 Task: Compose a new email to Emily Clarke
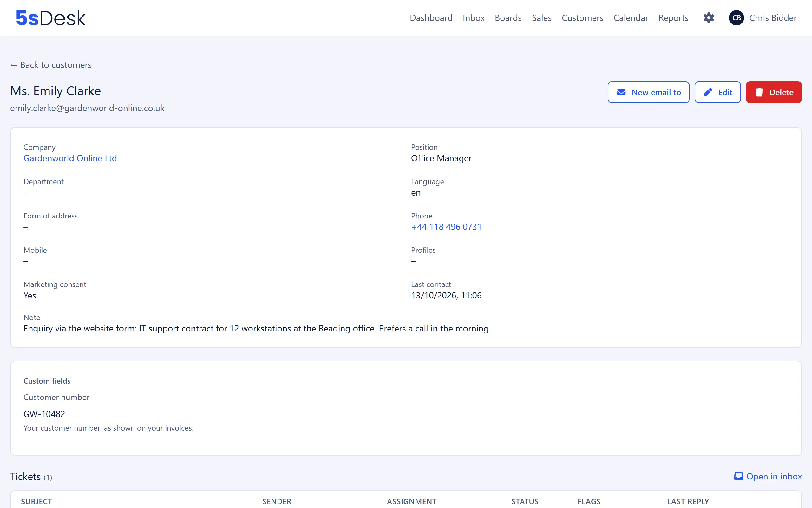[648, 92]
